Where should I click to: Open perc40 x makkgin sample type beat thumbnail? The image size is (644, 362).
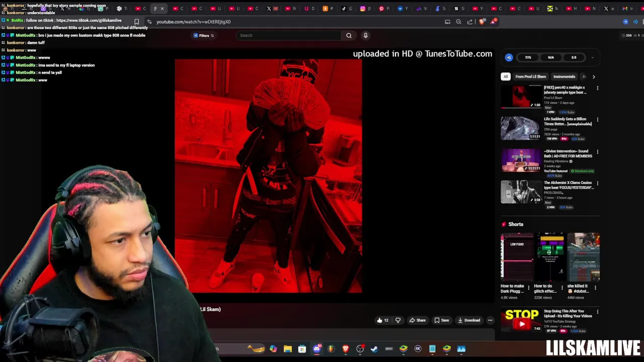(521, 97)
